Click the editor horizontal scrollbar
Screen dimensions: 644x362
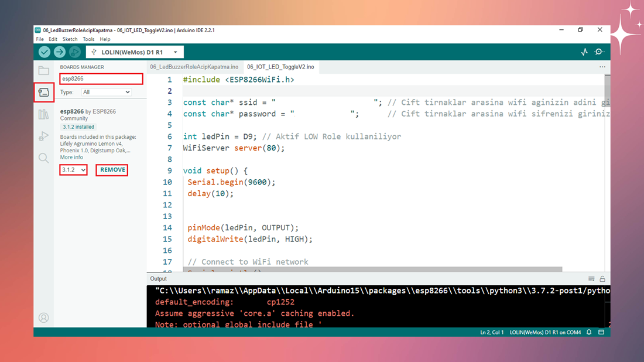click(x=372, y=269)
